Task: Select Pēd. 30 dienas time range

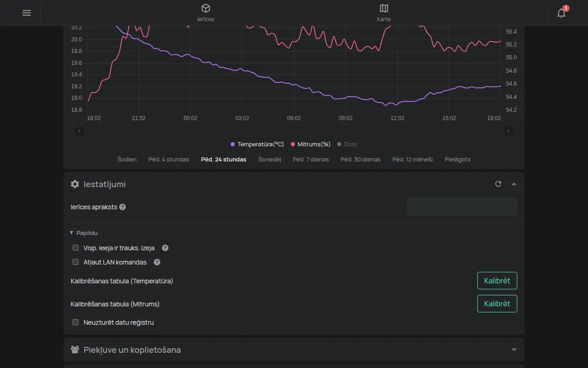Action: [361, 160]
